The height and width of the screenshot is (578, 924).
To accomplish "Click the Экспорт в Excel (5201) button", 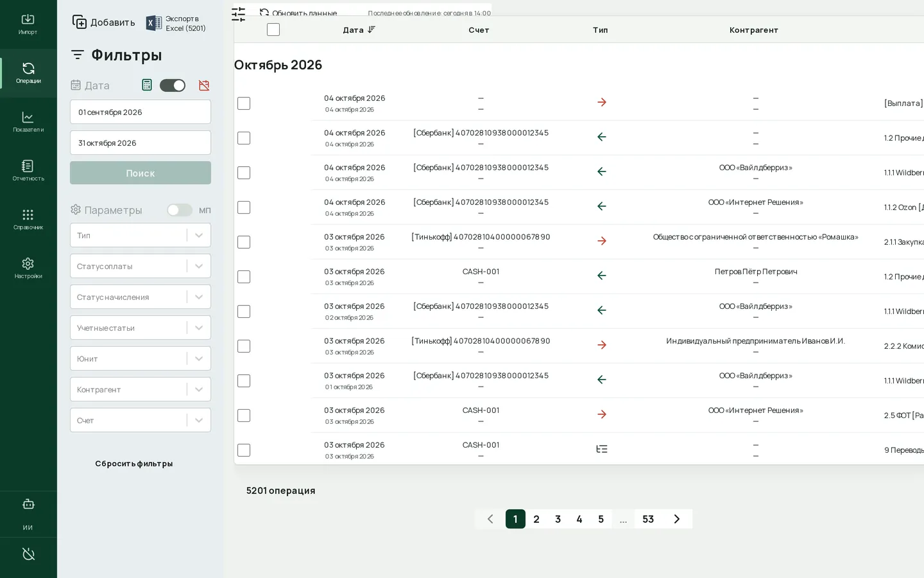I will pyautogui.click(x=176, y=23).
